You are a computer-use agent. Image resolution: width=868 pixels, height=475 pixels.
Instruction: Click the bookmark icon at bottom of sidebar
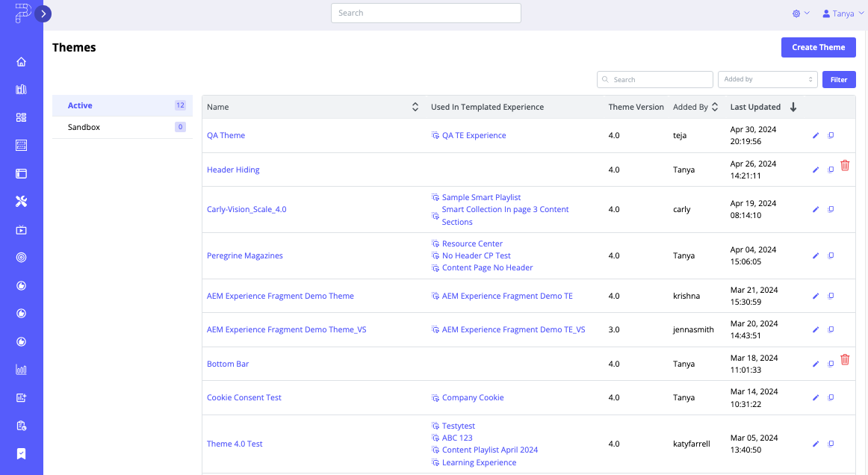pyautogui.click(x=21, y=453)
